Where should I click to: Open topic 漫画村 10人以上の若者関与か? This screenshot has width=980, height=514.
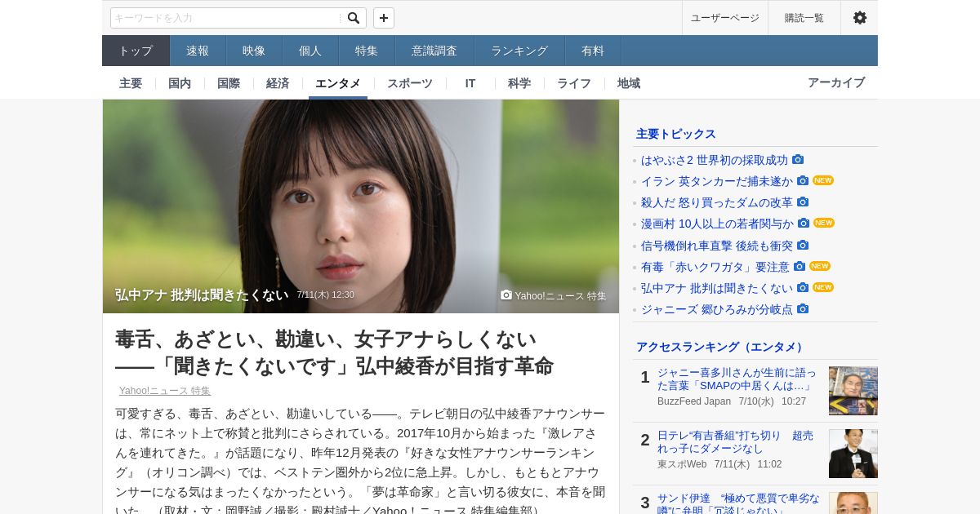[717, 224]
